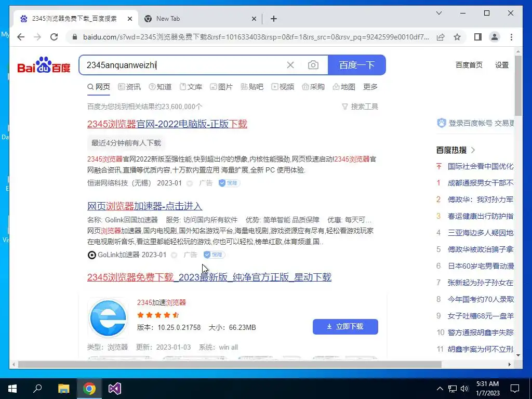Open the network icon in system tray
The width and height of the screenshot is (532, 399).
click(x=453, y=389)
